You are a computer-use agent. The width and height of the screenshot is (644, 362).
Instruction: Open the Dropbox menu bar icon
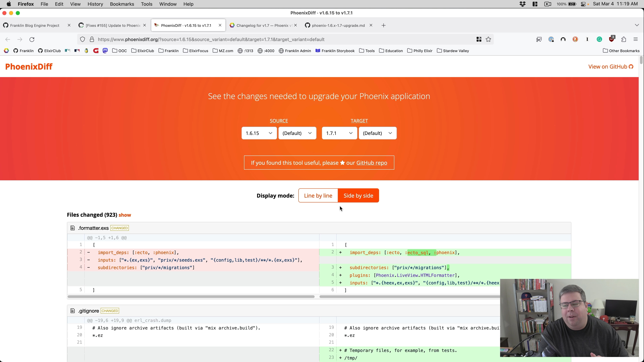click(x=523, y=4)
